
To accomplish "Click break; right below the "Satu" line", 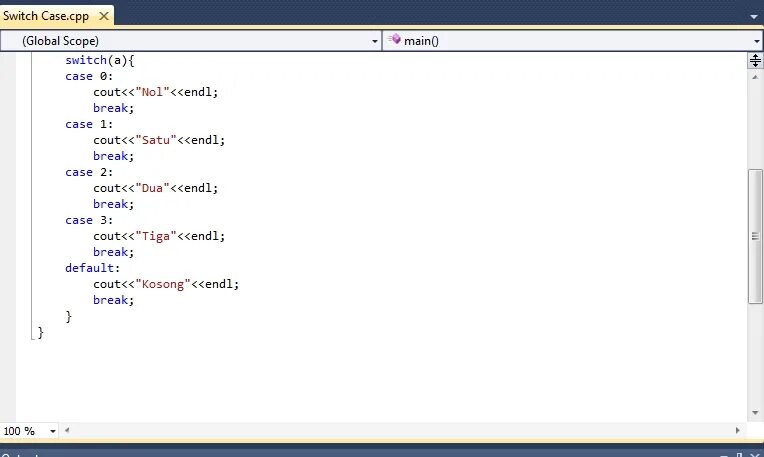I will click(x=114, y=156).
